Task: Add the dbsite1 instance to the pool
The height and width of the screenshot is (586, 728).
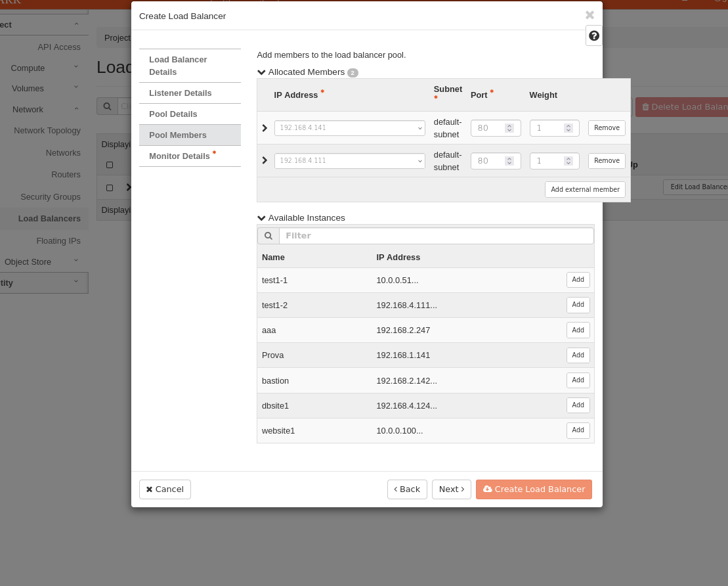Action: pyautogui.click(x=578, y=405)
